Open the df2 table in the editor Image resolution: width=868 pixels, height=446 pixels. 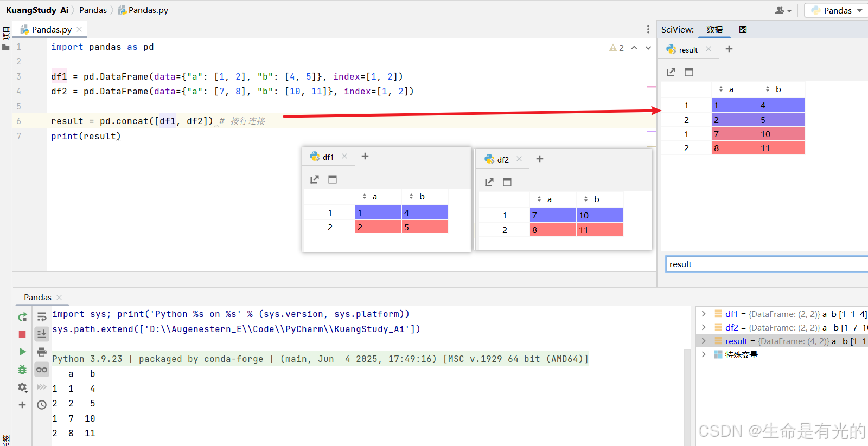click(x=489, y=182)
